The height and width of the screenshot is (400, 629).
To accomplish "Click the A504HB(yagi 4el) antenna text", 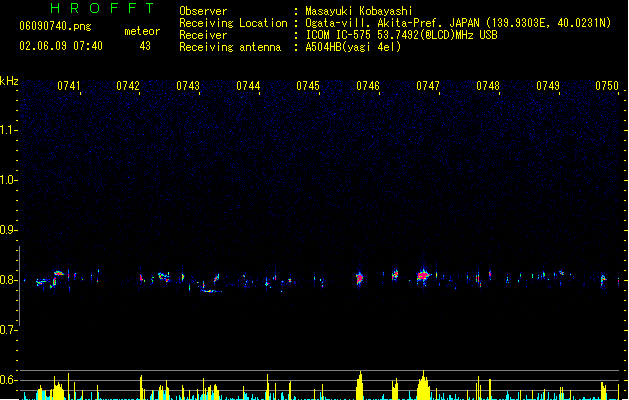I will tap(353, 47).
